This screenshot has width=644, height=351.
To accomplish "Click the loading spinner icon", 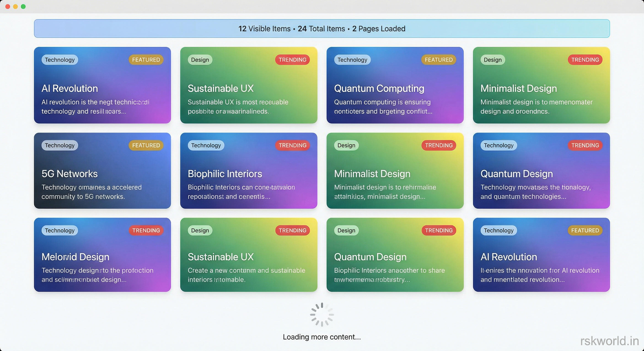I will [322, 314].
